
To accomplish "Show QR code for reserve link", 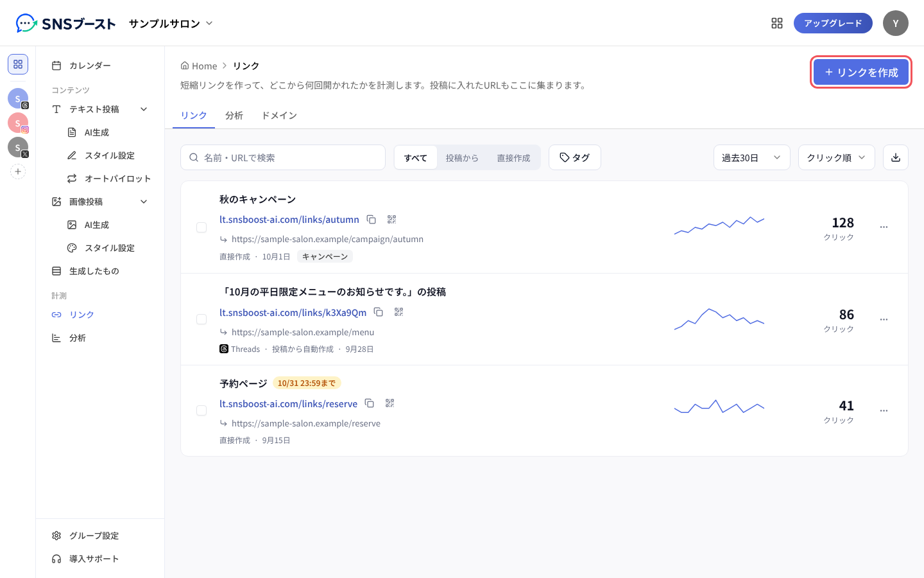I will [390, 403].
